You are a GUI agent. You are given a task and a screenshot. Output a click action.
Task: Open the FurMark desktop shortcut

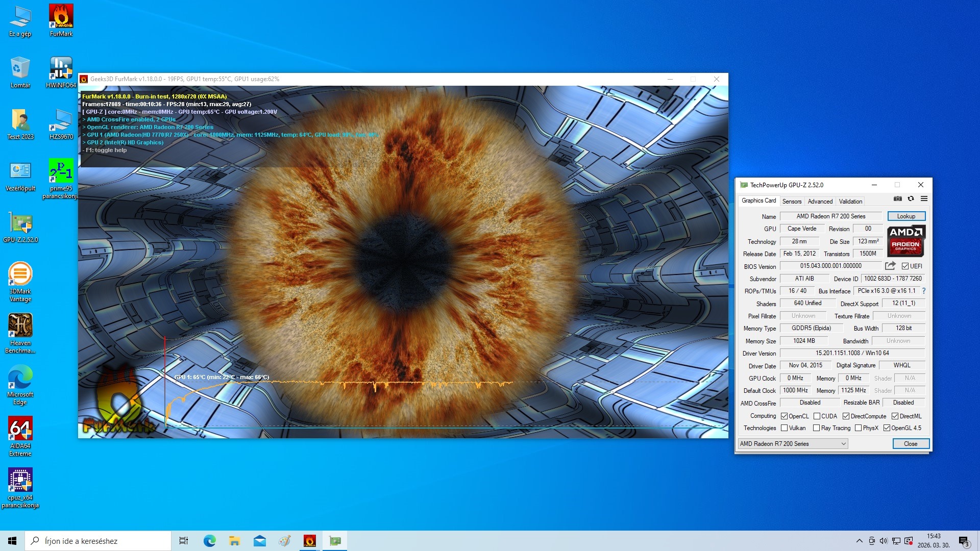coord(61,21)
